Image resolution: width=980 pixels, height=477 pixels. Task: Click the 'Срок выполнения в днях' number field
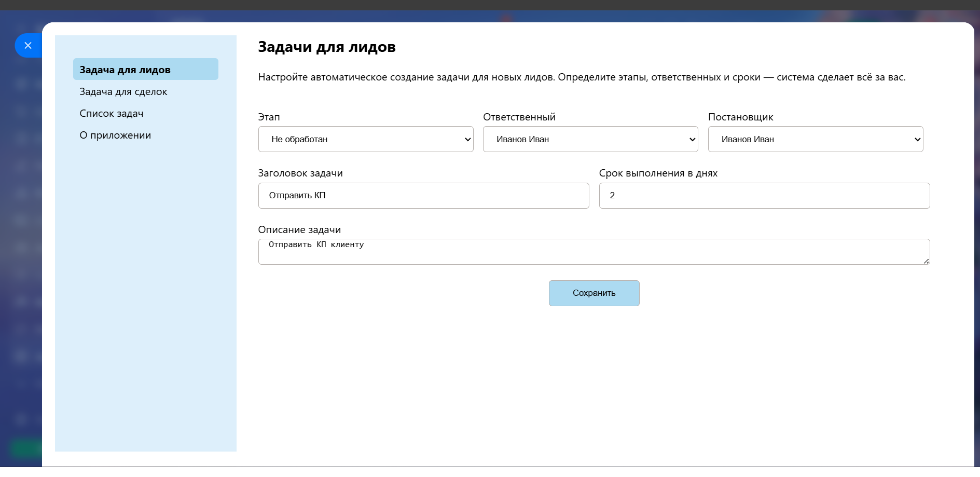pyautogui.click(x=764, y=196)
